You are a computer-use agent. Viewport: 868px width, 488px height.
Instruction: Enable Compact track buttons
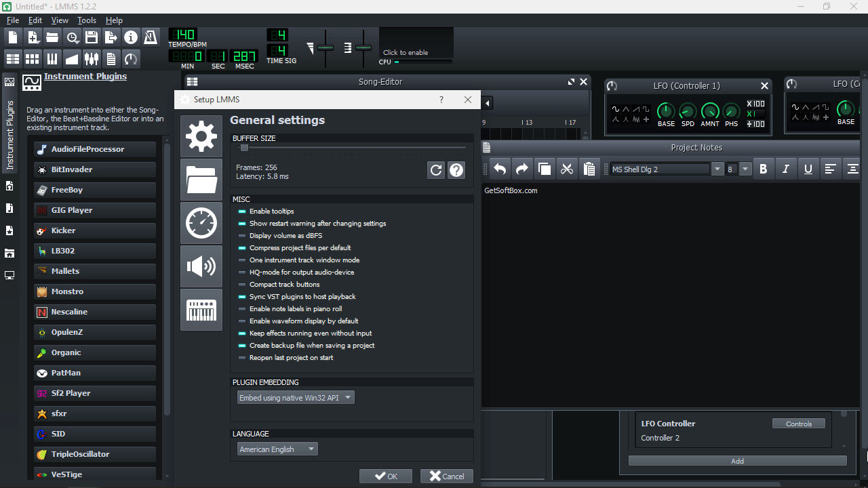[279, 285]
